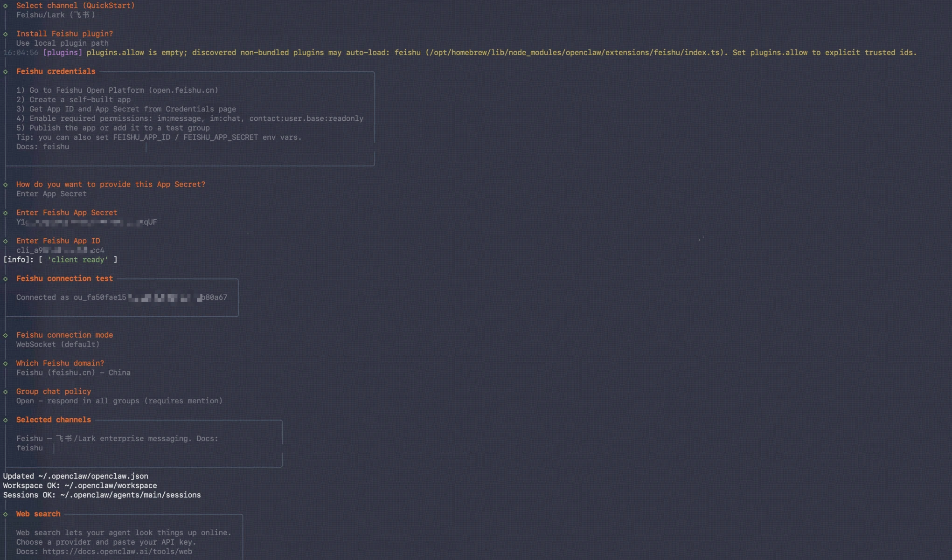Click diamond marker beside Enter Feishu App Secret
Screen dimensions: 952x560
6,213
